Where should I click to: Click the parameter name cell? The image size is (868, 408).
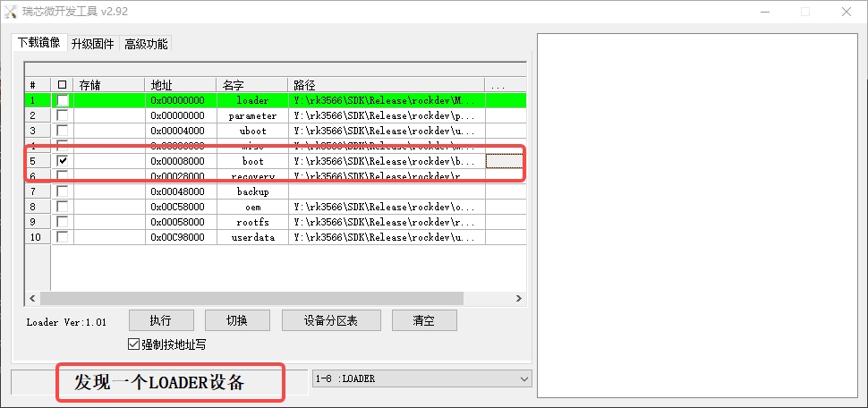[252, 115]
